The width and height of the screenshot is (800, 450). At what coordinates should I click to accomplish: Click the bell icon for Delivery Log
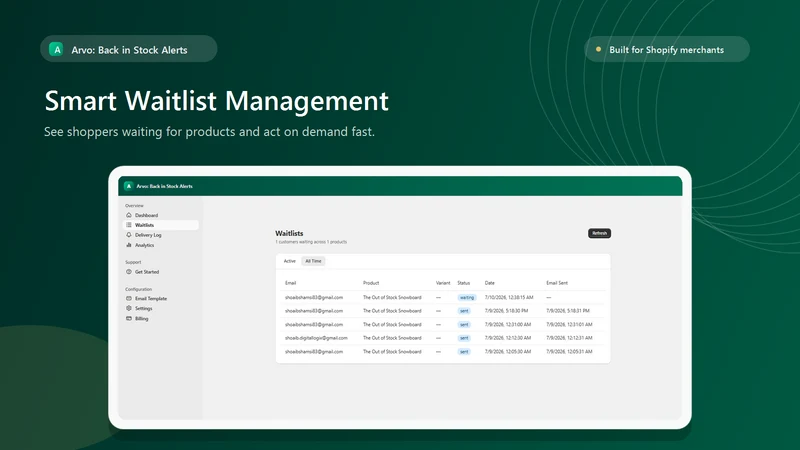(x=129, y=235)
